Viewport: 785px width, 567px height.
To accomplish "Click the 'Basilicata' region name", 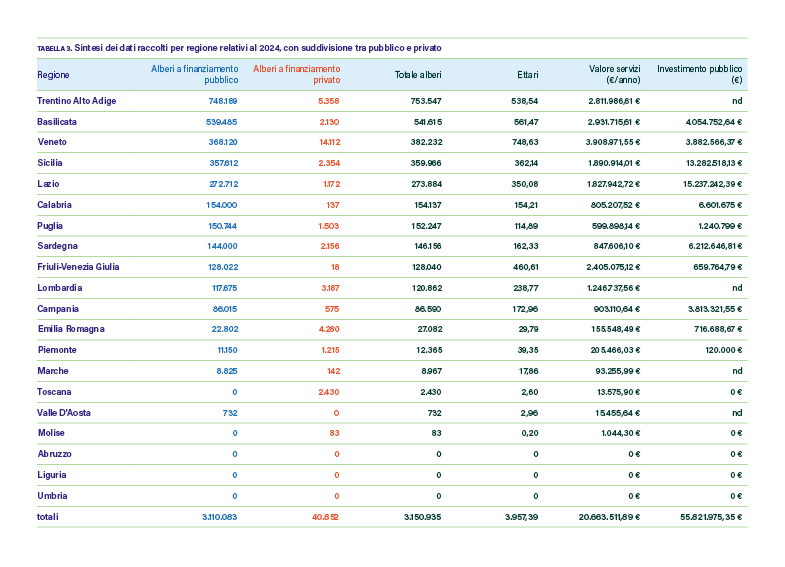I will [57, 122].
